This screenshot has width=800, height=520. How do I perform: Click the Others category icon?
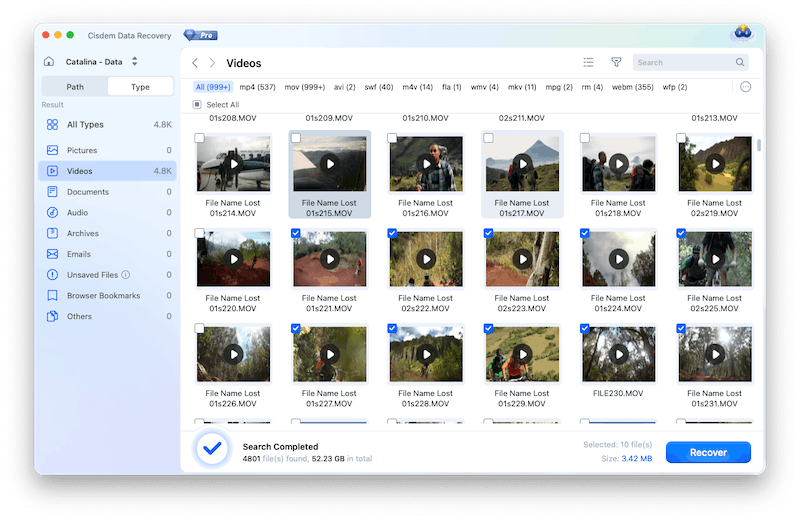pyautogui.click(x=52, y=316)
